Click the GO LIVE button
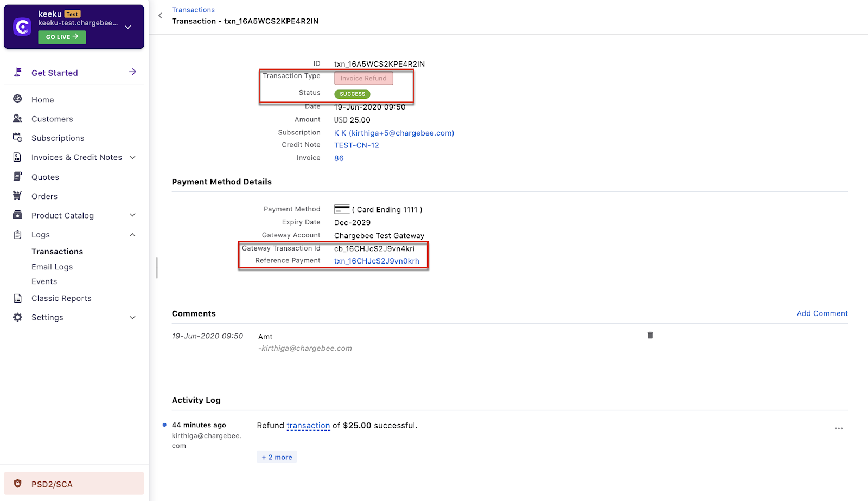Screen dimensions: 868x501 (62, 37)
